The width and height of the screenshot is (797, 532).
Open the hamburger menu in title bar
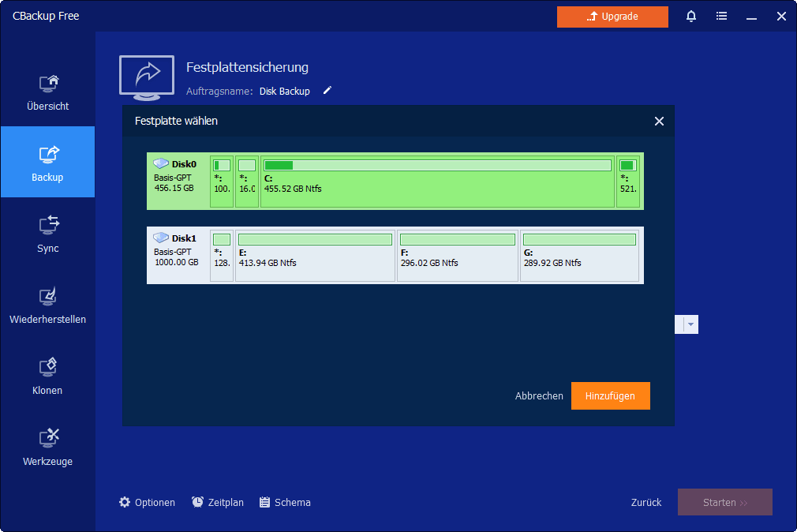pos(721,17)
